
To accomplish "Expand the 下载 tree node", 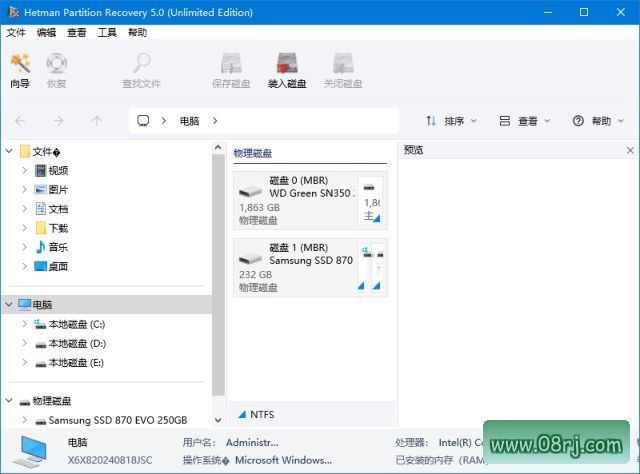I will pos(24,228).
